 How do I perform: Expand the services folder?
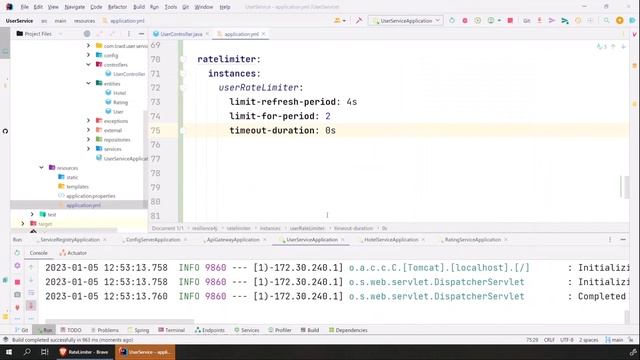[x=89, y=149]
